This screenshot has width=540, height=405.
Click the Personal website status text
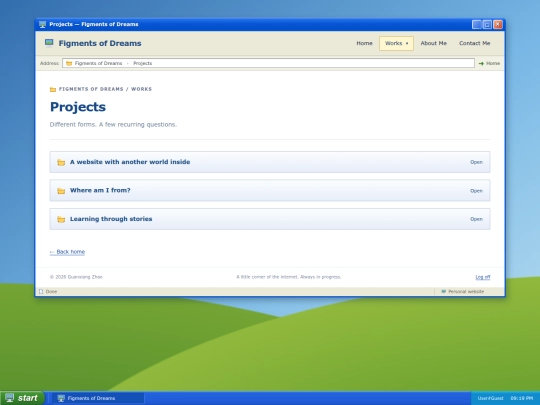coord(466,292)
